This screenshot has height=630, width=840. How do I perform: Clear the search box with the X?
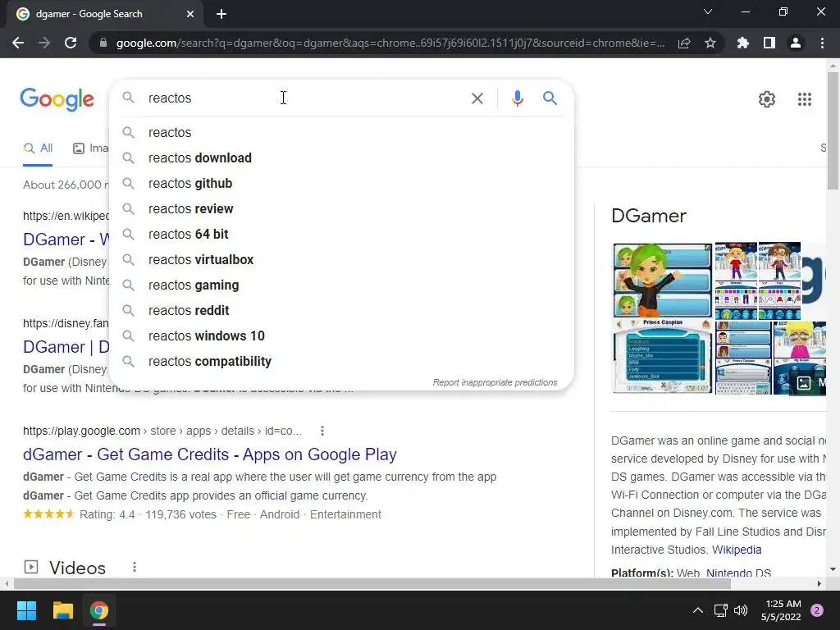477,98
